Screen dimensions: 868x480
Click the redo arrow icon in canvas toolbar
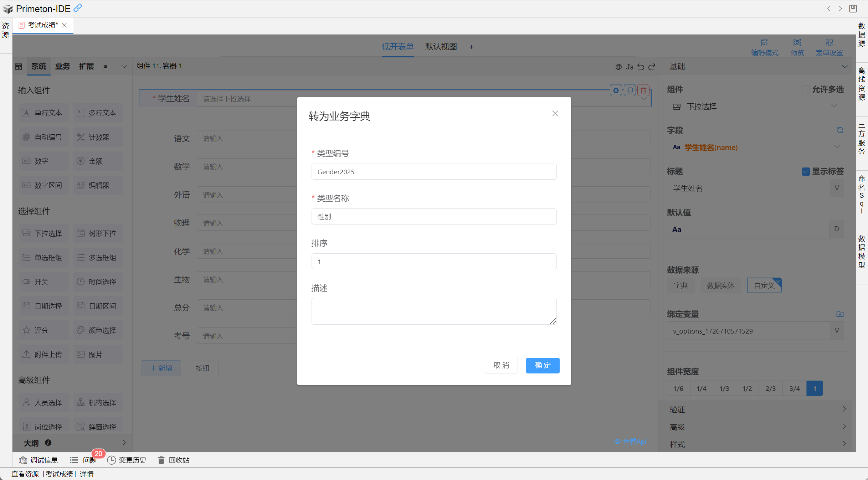point(652,67)
